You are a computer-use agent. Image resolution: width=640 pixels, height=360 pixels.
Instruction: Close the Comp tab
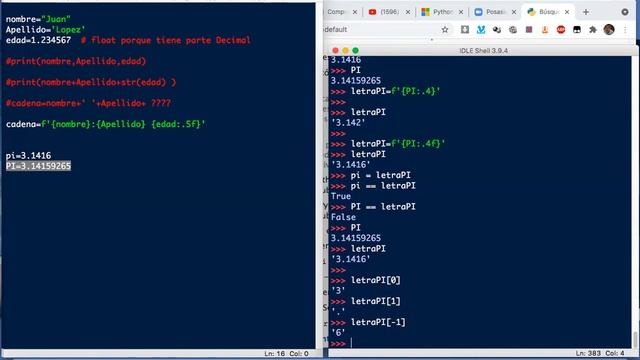click(355, 12)
